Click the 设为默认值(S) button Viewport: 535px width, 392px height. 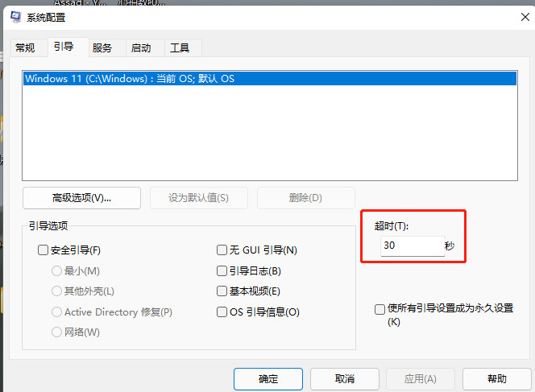[198, 198]
